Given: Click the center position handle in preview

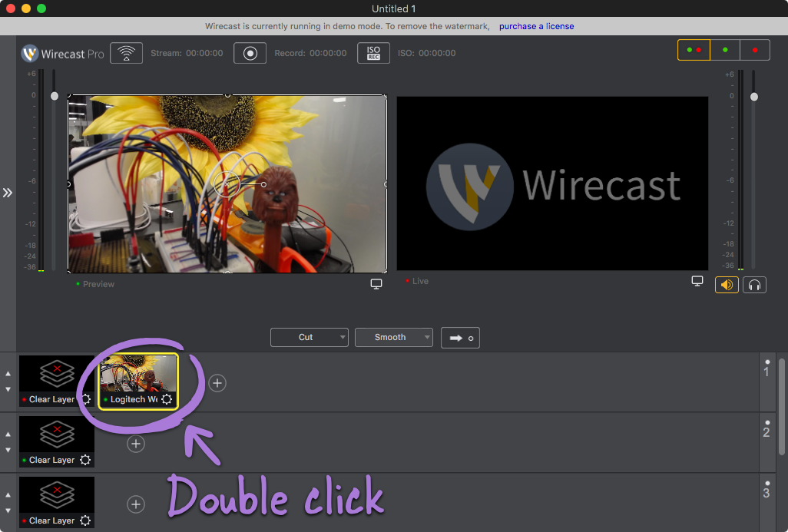Looking at the screenshot, I should [x=227, y=184].
